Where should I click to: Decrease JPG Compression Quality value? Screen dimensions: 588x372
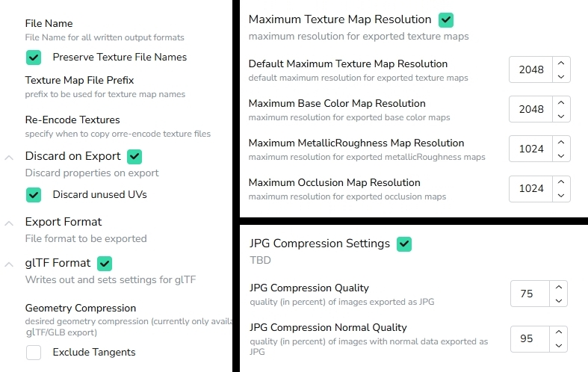pos(559,300)
